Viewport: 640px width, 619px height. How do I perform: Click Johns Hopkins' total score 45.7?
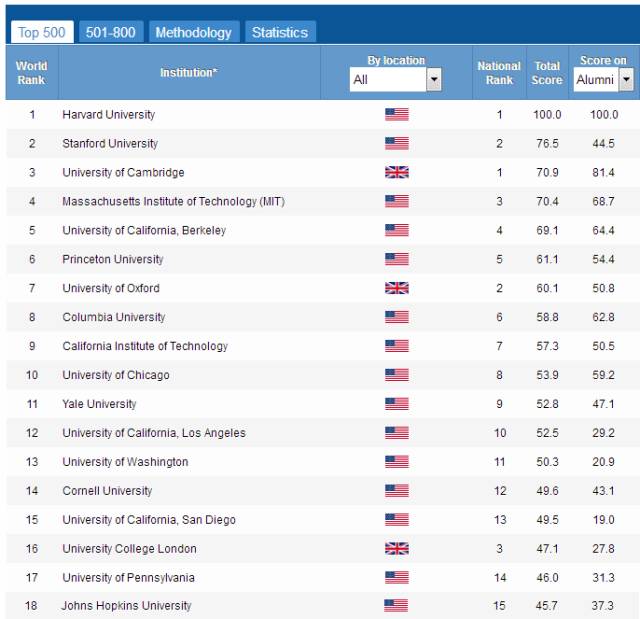click(x=547, y=606)
